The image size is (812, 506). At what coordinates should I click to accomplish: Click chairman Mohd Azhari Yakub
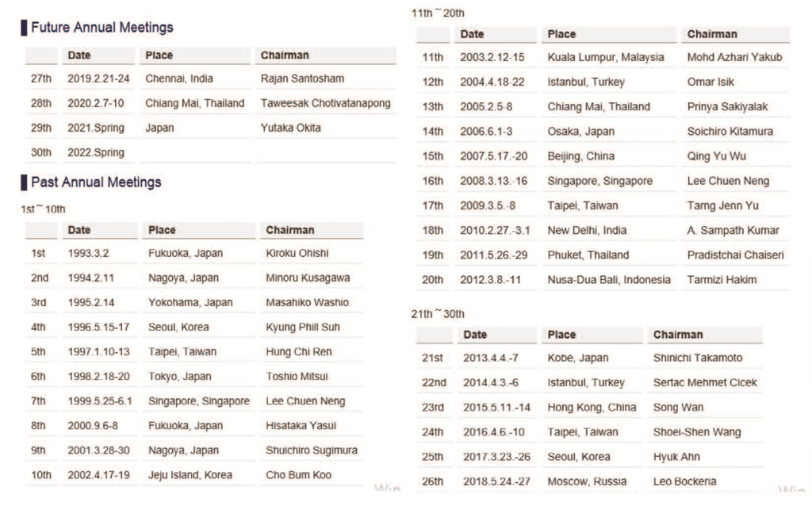734,57
